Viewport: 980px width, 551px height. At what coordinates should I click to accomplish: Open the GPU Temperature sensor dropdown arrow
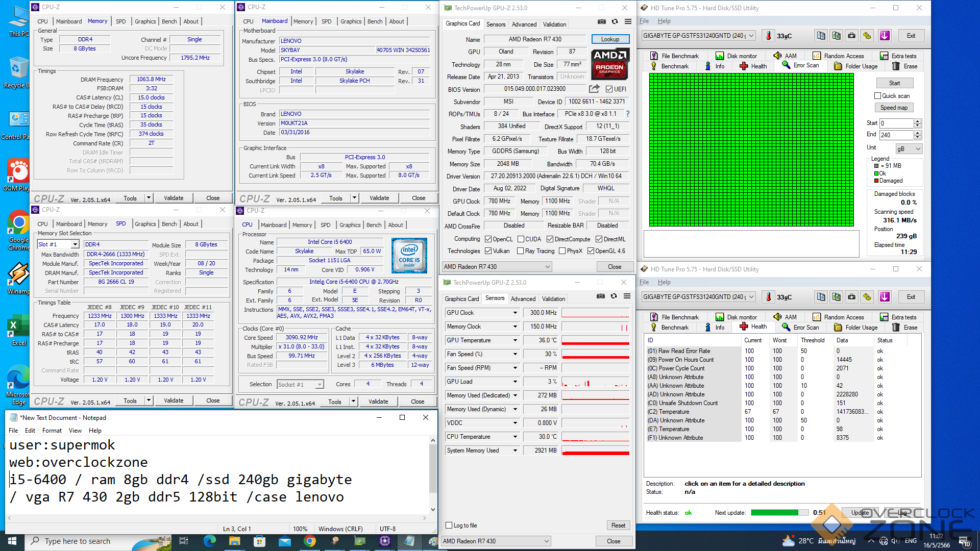coord(515,340)
